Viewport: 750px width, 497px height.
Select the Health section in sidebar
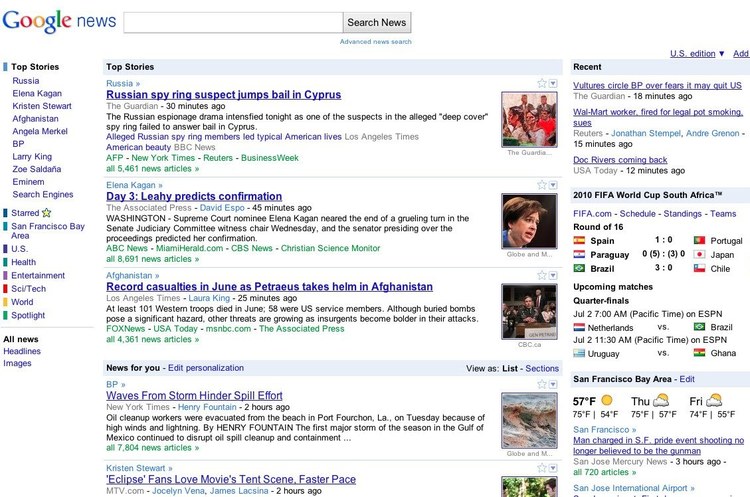tap(23, 262)
